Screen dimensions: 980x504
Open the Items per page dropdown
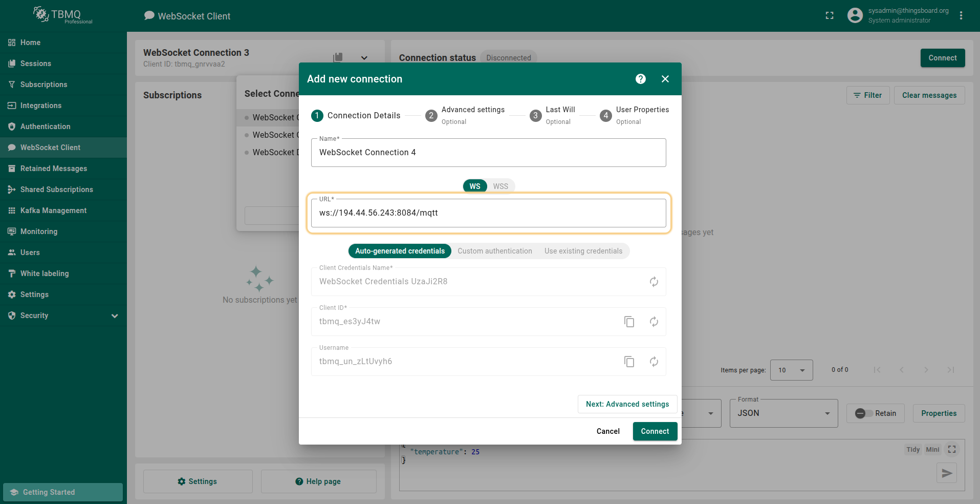click(791, 370)
